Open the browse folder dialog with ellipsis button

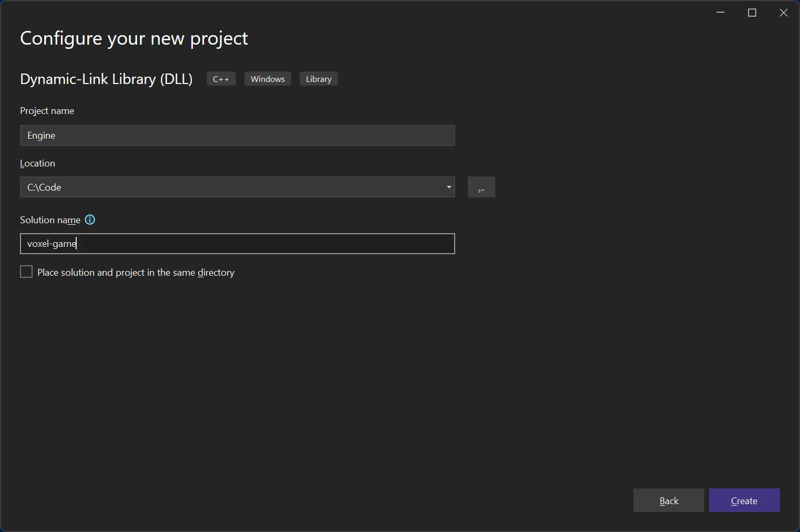click(481, 187)
